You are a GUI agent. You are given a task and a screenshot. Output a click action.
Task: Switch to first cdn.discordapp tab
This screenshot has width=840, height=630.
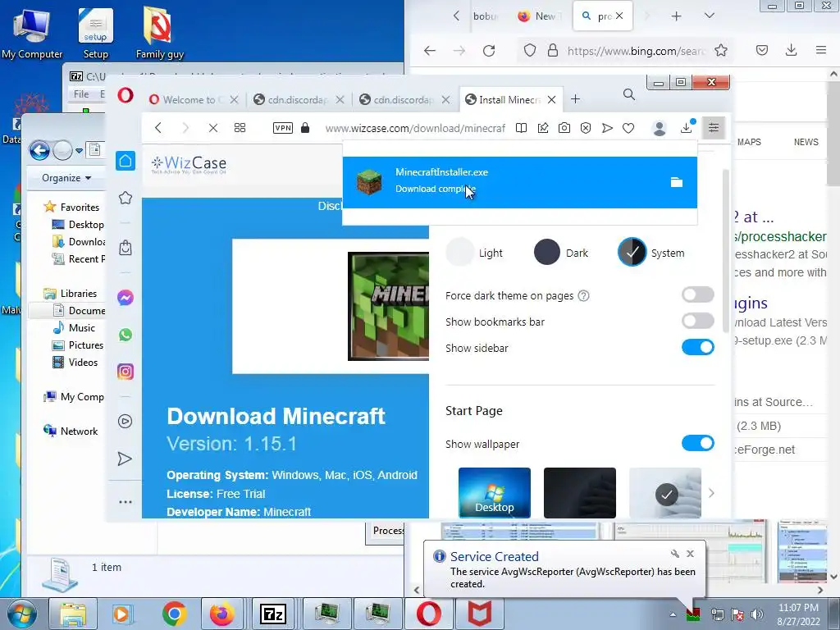point(299,99)
